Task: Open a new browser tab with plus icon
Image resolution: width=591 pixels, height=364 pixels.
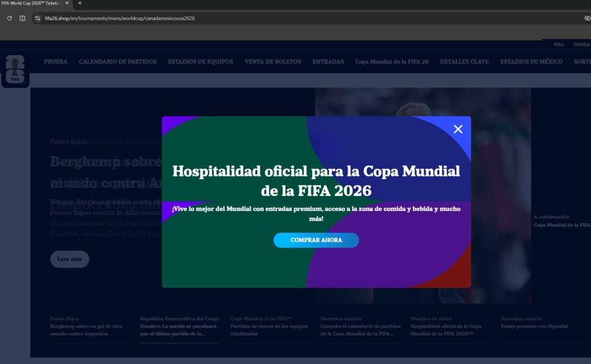Action: [80, 3]
